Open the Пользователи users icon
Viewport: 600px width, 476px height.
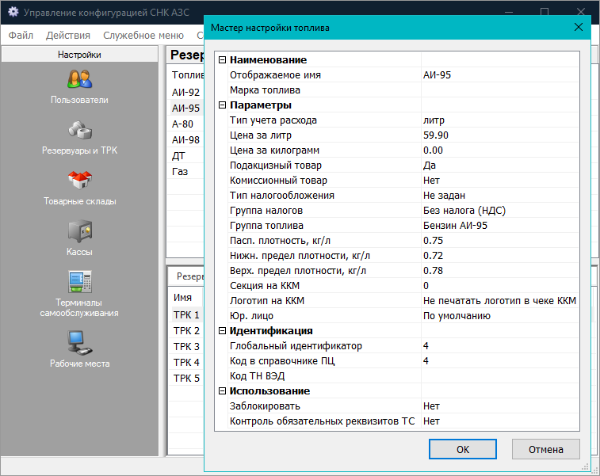click(x=79, y=80)
